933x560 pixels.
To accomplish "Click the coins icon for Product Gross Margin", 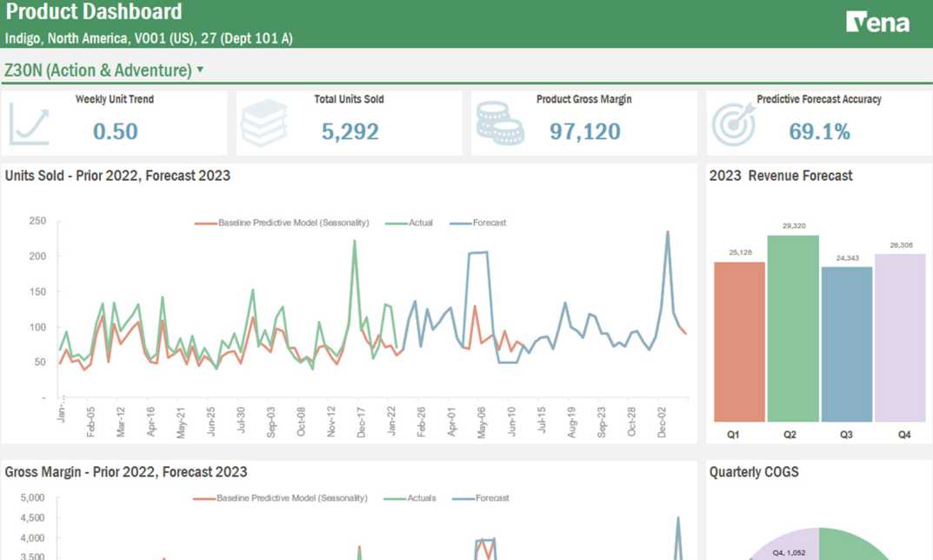I will (500, 124).
